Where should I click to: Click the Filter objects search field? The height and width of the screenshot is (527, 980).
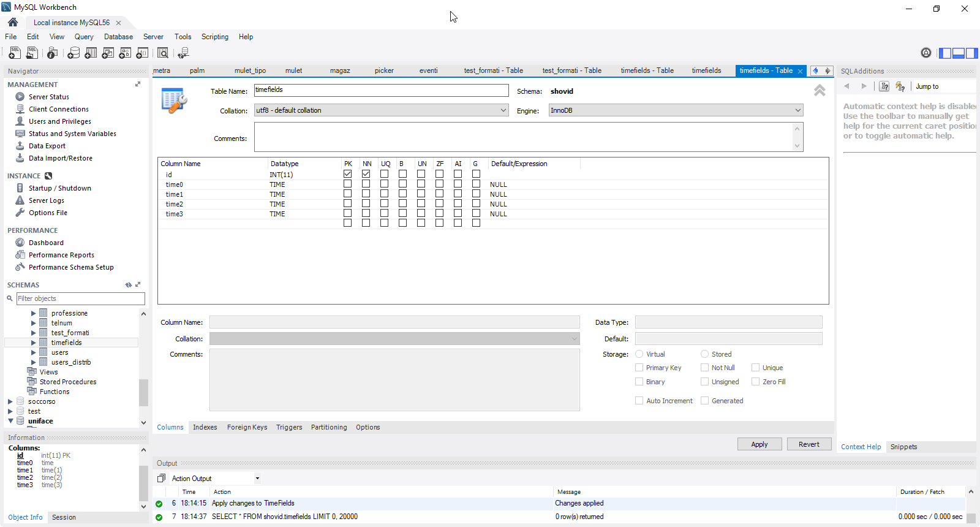(x=81, y=298)
